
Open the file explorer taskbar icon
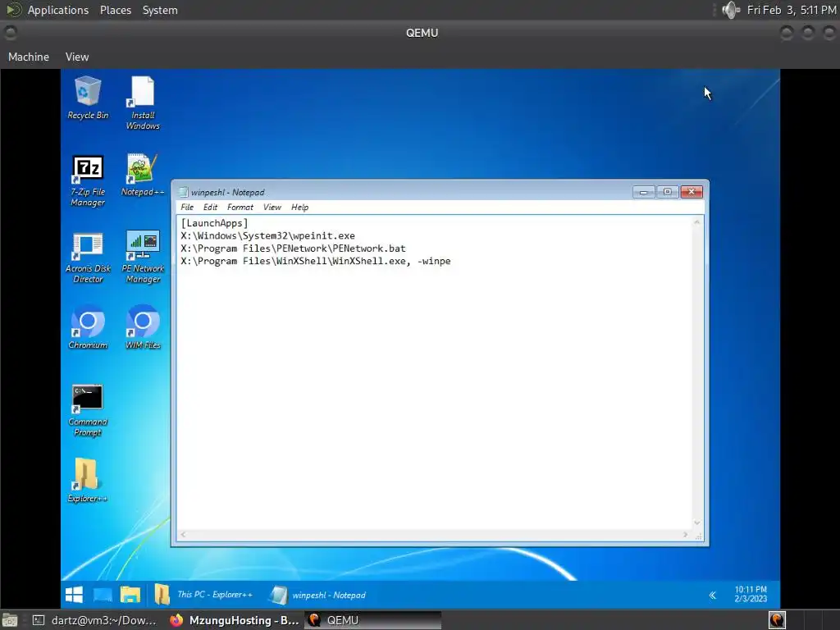130,595
